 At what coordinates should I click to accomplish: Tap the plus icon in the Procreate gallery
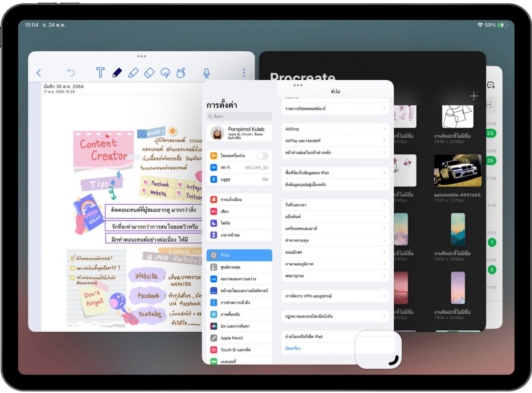pyautogui.click(x=474, y=95)
